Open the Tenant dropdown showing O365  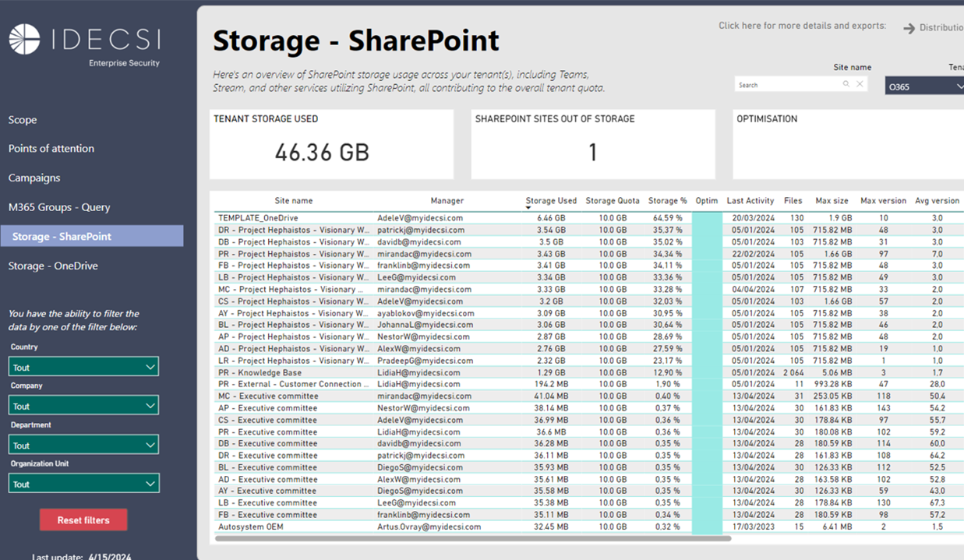point(923,86)
